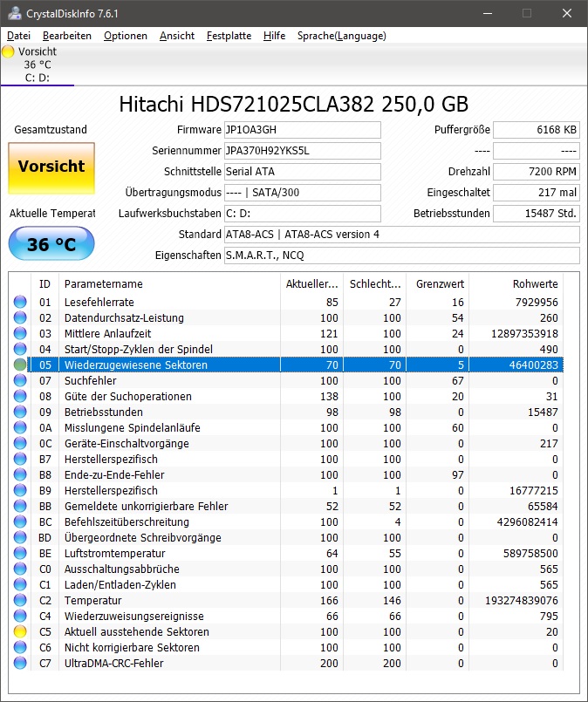The width and height of the screenshot is (588, 702).
Task: Click the Drehzahl field 7200 RPM
Action: pos(537,172)
